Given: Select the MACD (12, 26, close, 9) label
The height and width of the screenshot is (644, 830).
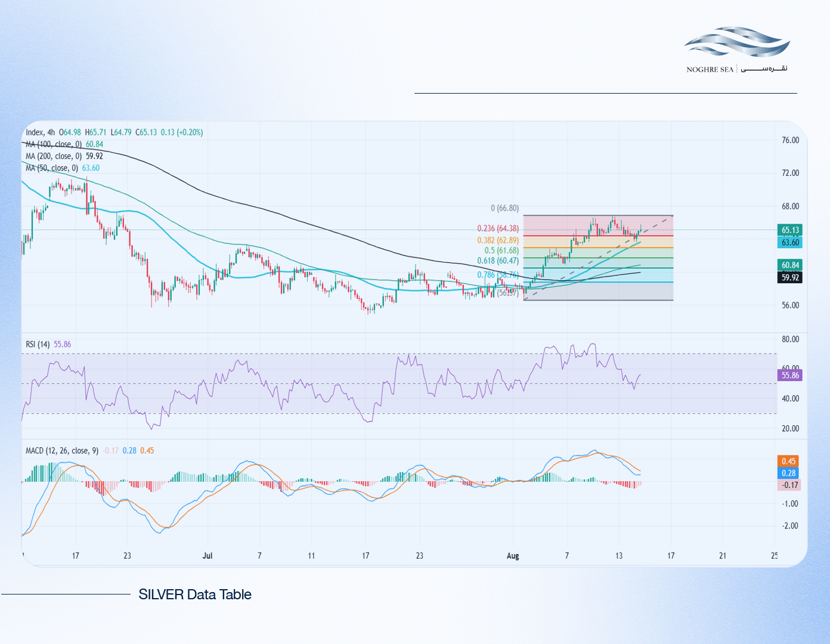Looking at the screenshot, I should tap(62, 451).
